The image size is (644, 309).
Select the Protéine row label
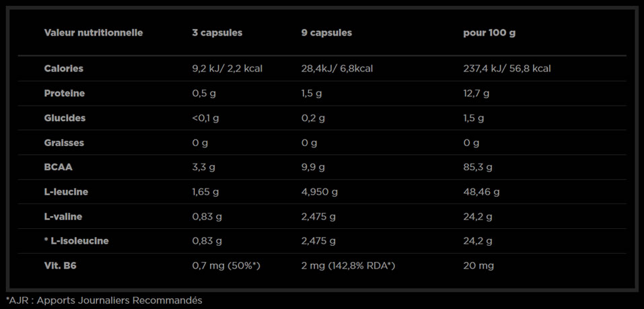point(65,94)
